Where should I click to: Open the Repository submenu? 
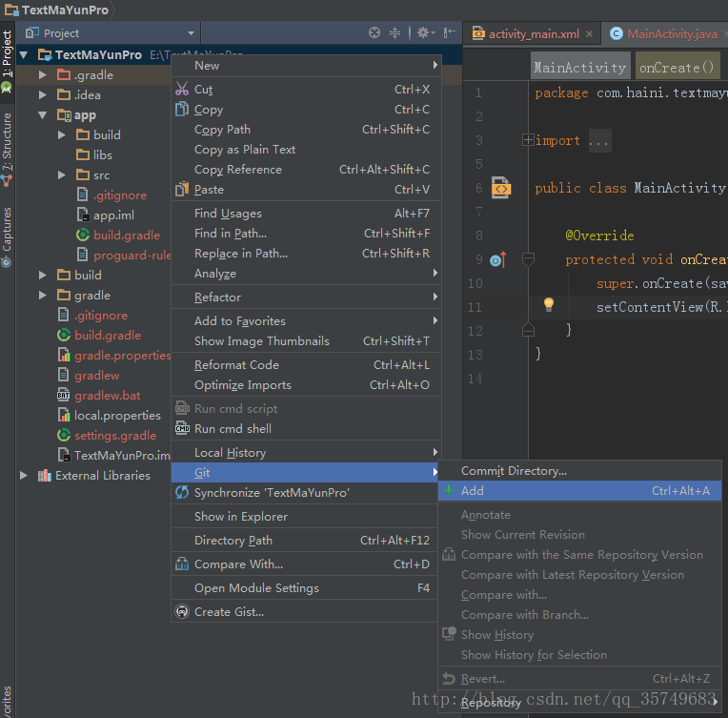click(x=579, y=703)
